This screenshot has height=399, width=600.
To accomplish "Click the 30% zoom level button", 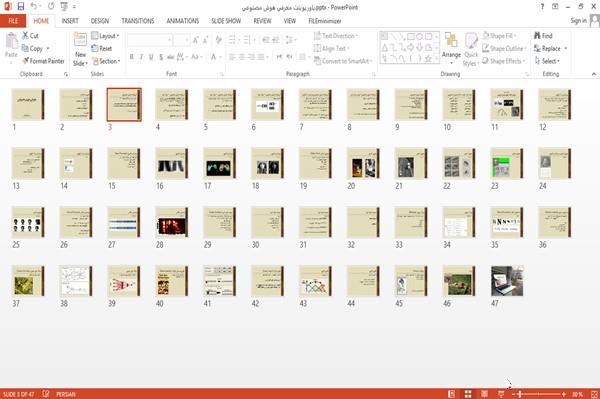I will [x=577, y=394].
